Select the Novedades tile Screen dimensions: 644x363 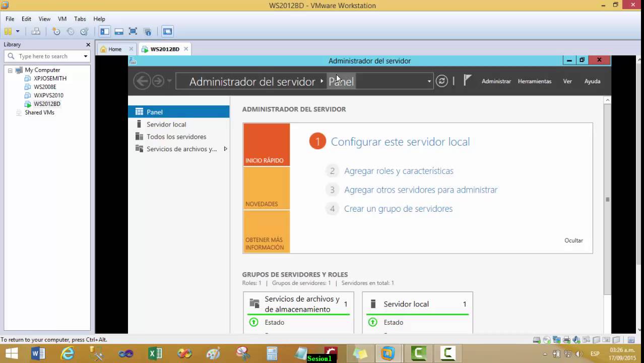tap(266, 188)
